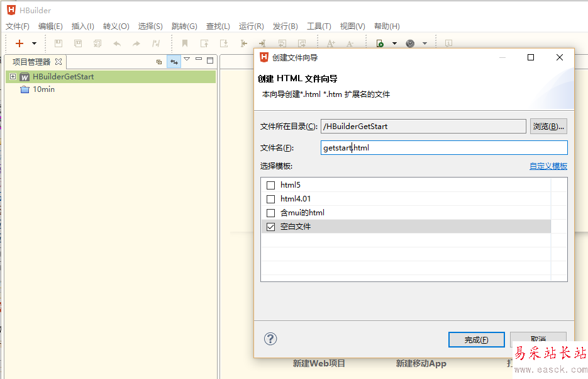Viewport: 588px width, 379px height.
Task: Click the Save All toolbar icon
Action: coord(97,43)
